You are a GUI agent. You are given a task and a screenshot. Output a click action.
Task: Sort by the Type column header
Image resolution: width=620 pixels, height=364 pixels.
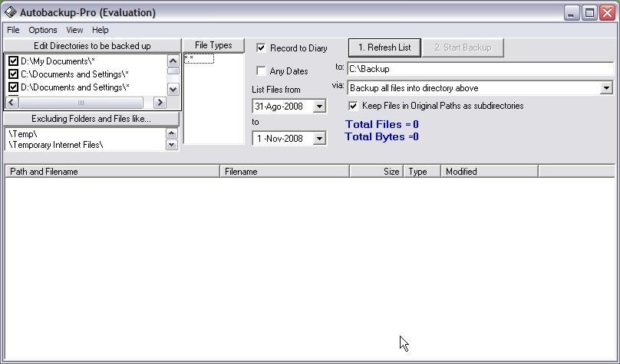(422, 172)
